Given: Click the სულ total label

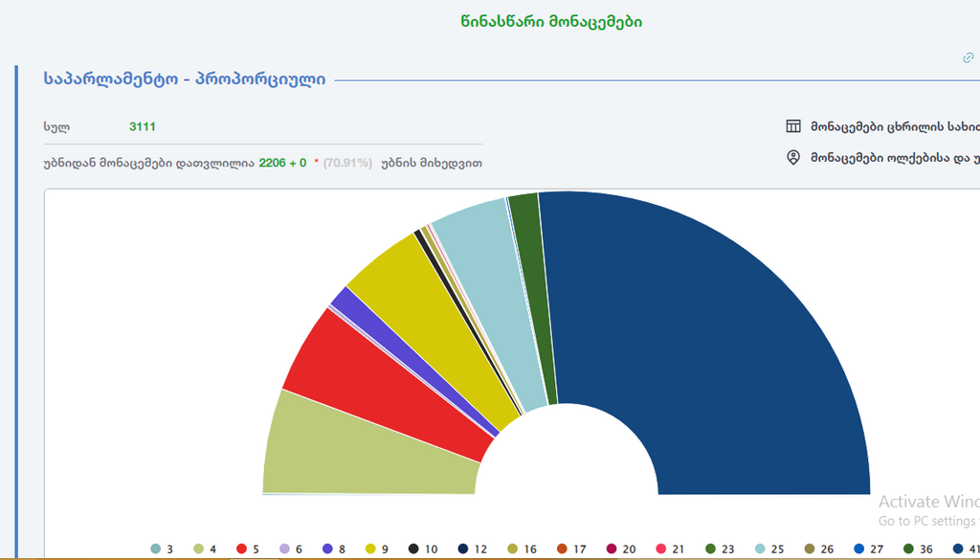Looking at the screenshot, I should point(56,127).
